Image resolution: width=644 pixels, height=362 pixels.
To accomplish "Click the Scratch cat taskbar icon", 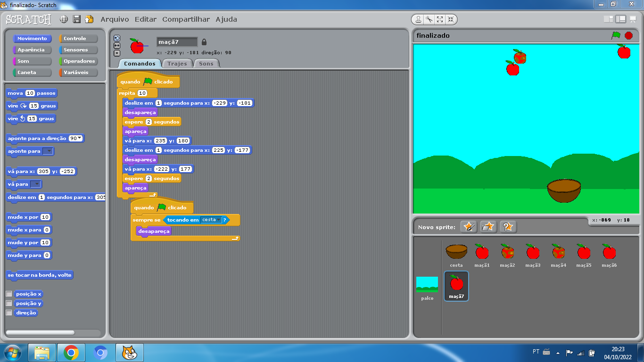I will pyautogui.click(x=130, y=353).
